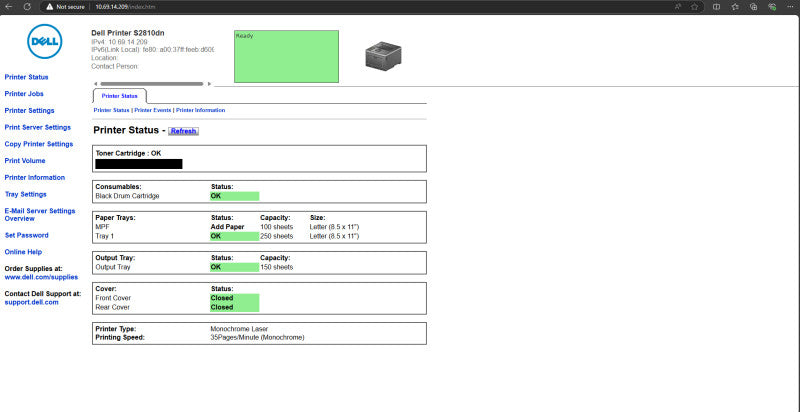This screenshot has width=800, height=412.
Task: Click the Printer Status sub-link under the tab
Action: [112, 110]
